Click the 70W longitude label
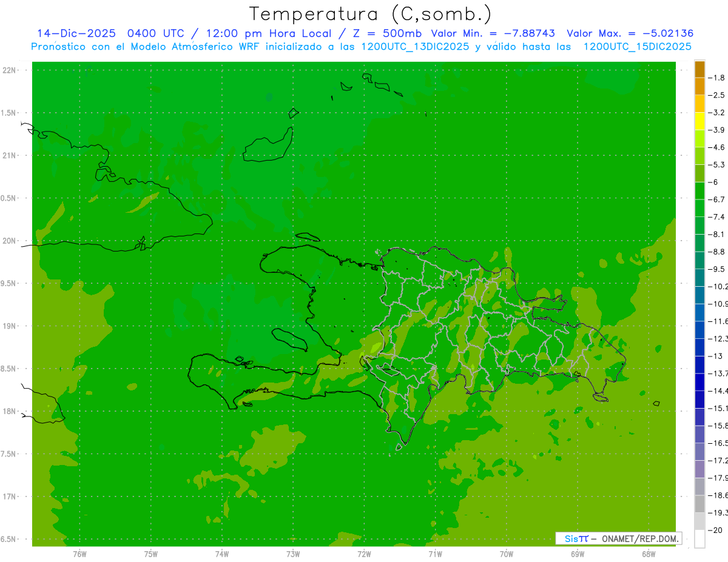The image size is (728, 562). click(x=507, y=554)
